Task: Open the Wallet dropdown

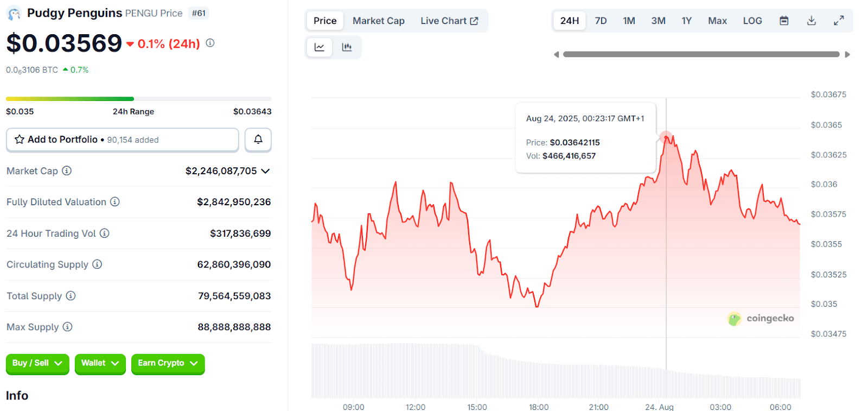Action: point(100,363)
